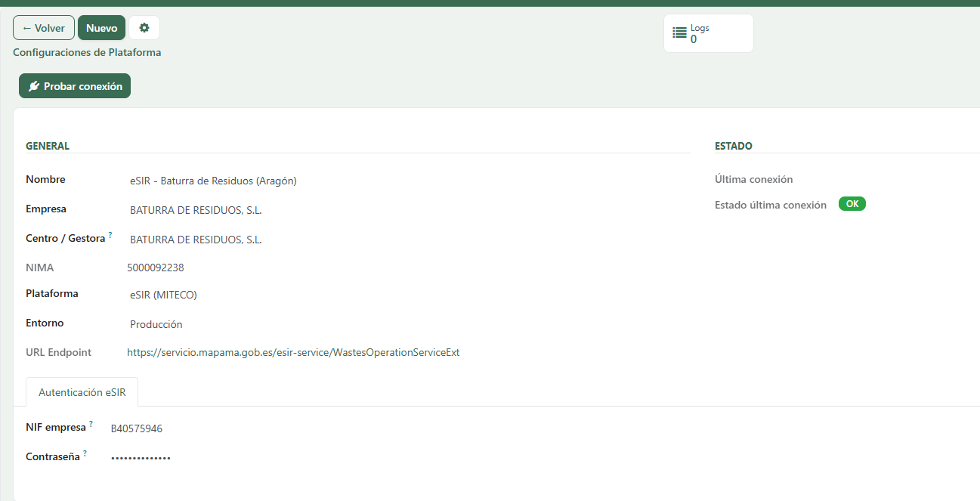This screenshot has width=980, height=501.
Task: Open the Logs stat button
Action: 709,33
